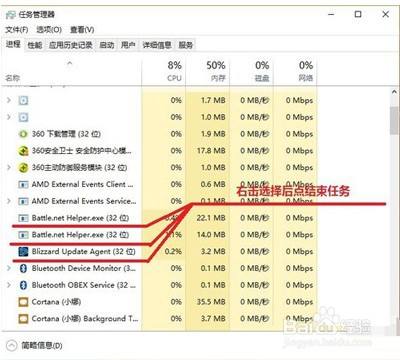Image resolution: width=400 pixels, height=360 pixels.
Task: Click icon of Battle.net Helper using 22.1 MB
Action: 23,218
